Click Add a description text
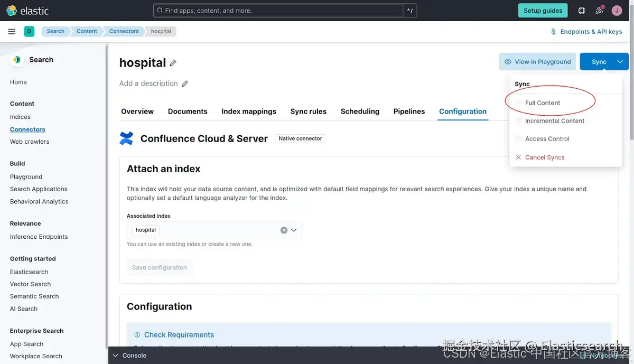Screen dimensions: 634x364 (148, 83)
